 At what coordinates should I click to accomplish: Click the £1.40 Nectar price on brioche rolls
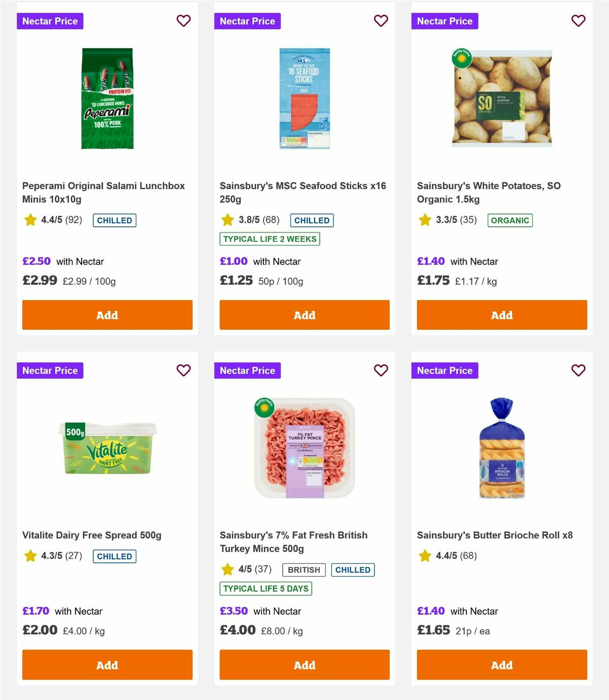click(x=431, y=611)
